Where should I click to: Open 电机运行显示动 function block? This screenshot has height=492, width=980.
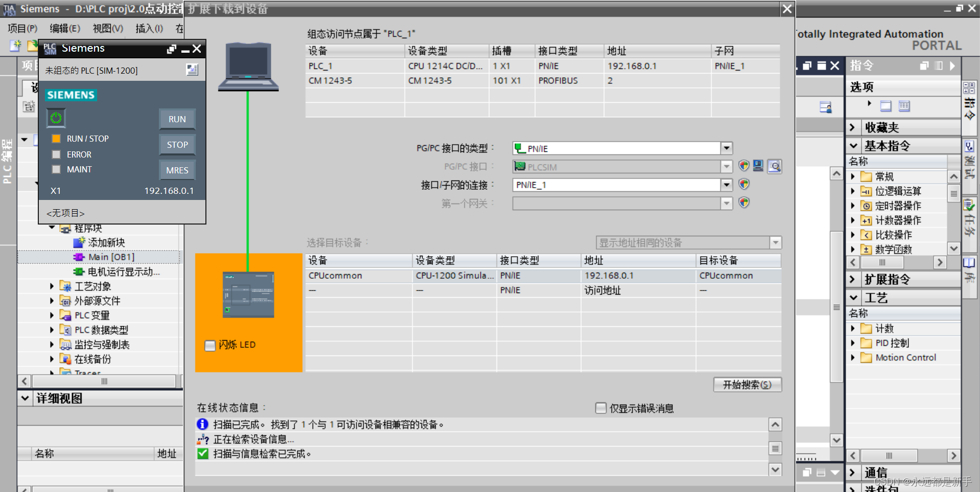click(116, 272)
